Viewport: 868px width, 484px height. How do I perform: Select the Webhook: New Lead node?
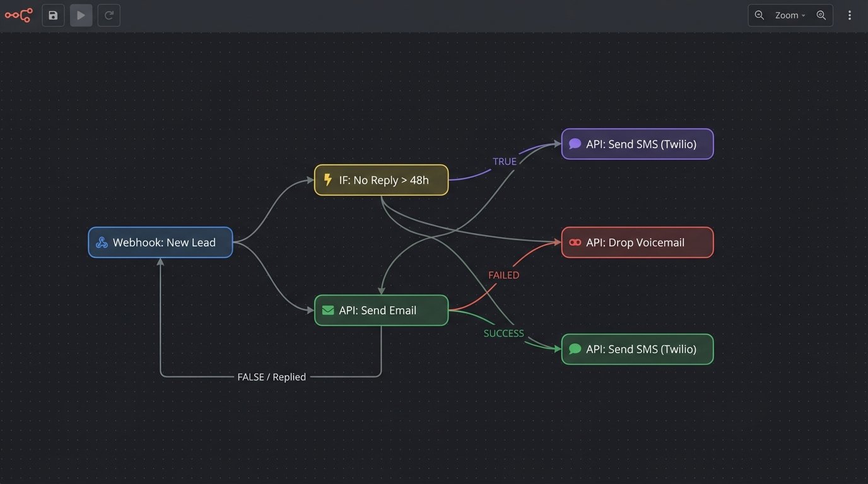pos(160,242)
